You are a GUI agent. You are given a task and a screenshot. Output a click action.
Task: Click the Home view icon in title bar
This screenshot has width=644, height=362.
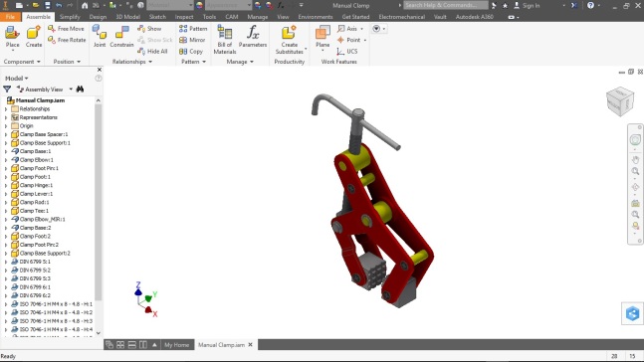85,5
